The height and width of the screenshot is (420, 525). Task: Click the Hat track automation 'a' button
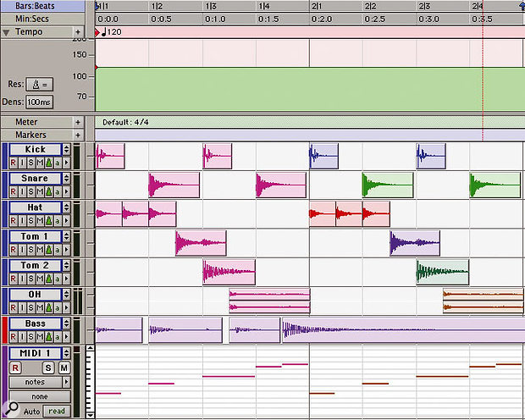coord(58,221)
